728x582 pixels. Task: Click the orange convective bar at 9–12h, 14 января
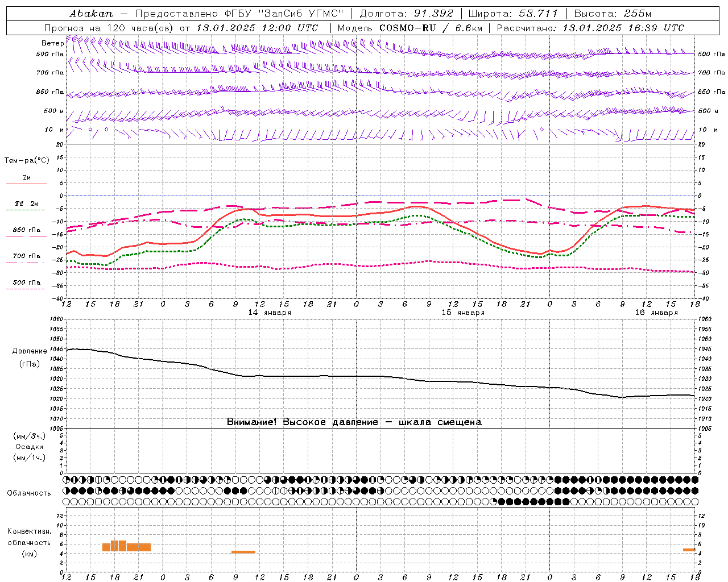tap(243, 552)
